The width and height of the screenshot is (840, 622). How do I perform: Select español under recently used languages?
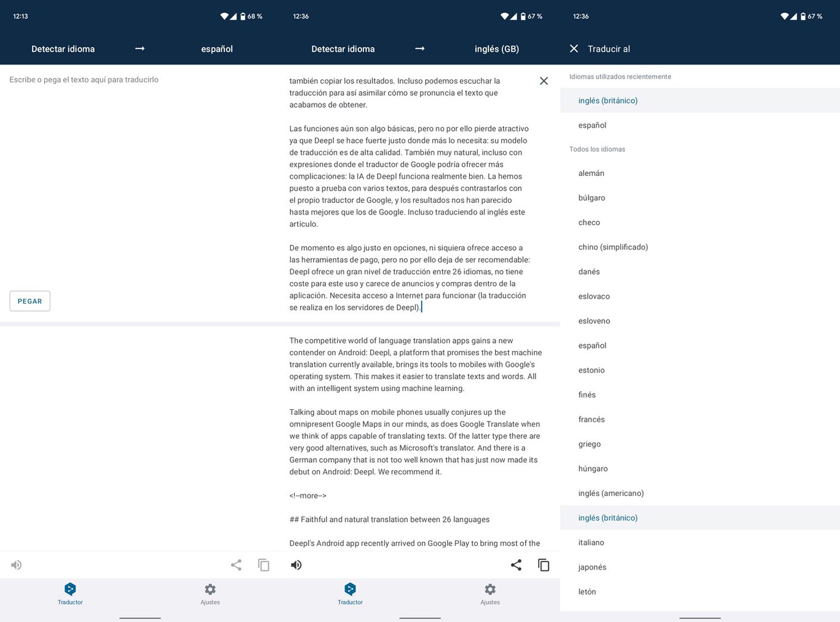click(x=592, y=125)
